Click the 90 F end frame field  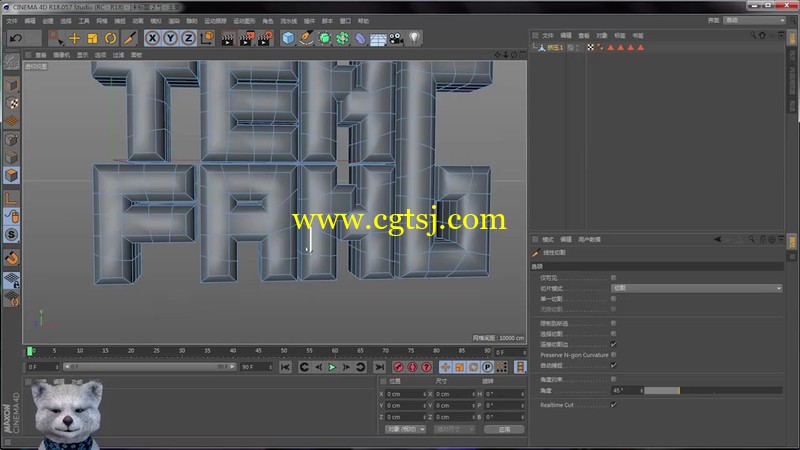257,367
